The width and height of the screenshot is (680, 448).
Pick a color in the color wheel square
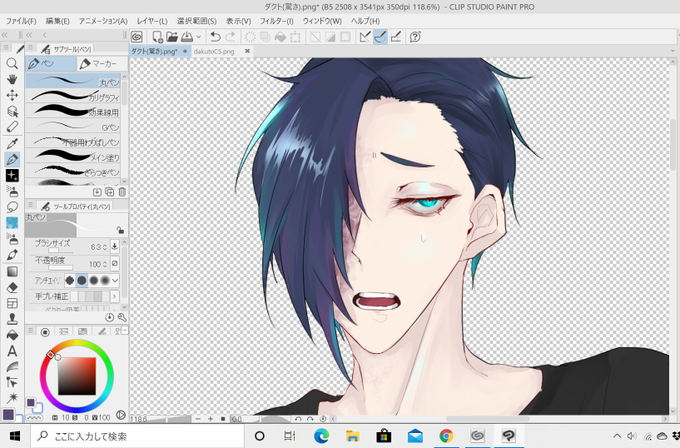pos(77,376)
